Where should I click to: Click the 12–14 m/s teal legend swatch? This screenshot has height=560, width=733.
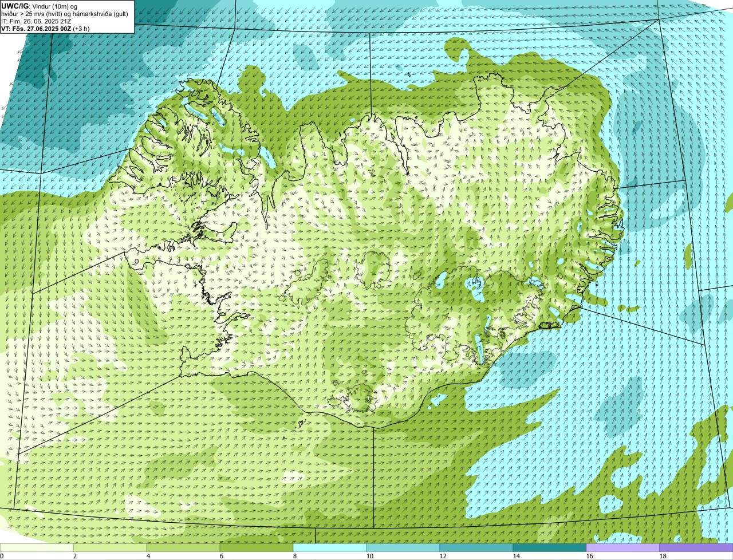pyautogui.click(x=476, y=547)
